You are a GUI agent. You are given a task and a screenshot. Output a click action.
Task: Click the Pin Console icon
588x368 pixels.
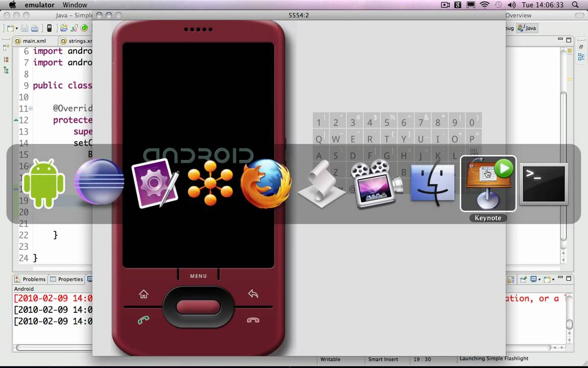[523, 279]
